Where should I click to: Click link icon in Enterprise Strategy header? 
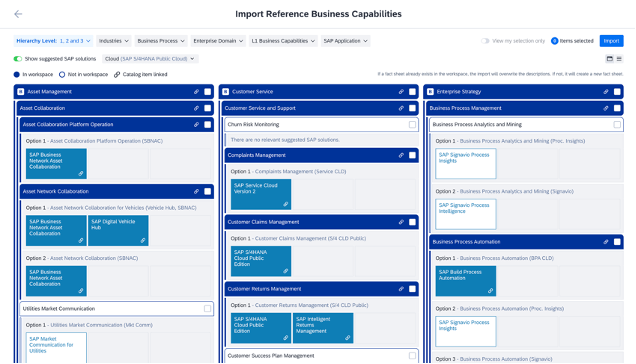[606, 92]
